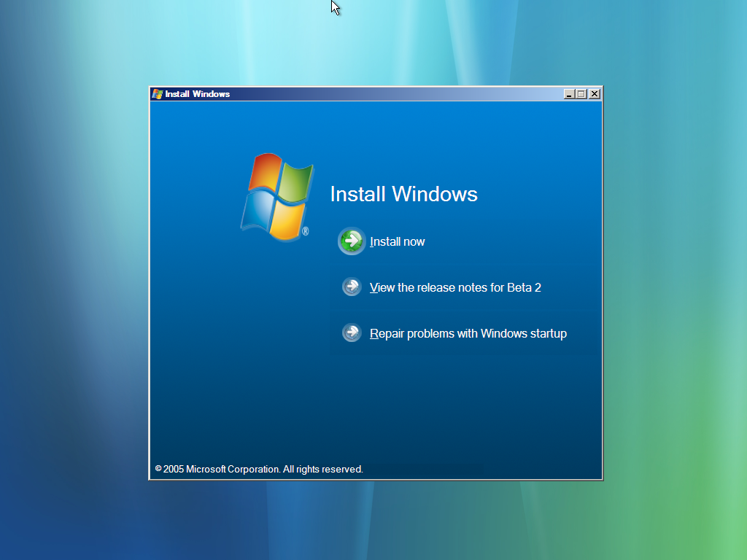Minimize the Install Windows window

[569, 94]
